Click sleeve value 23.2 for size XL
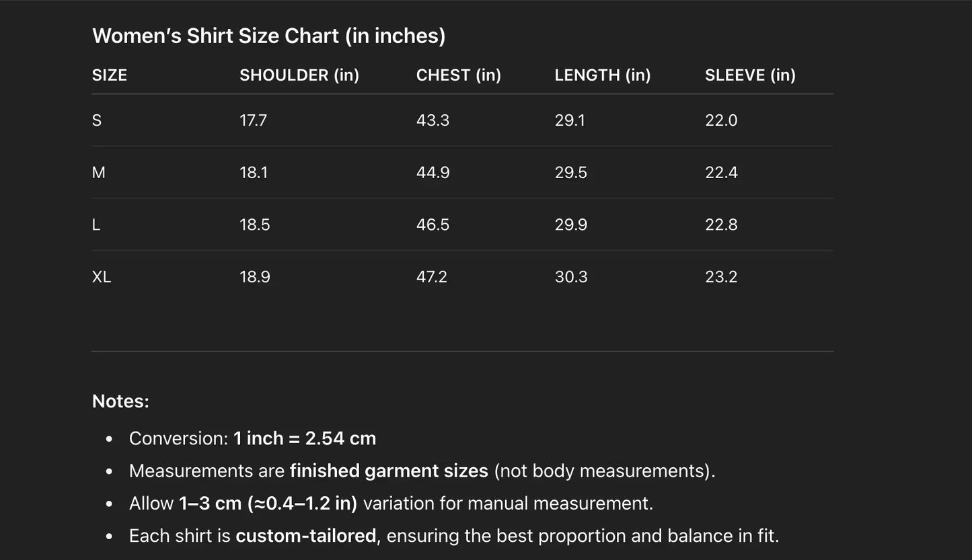This screenshot has height=560, width=972. (721, 277)
